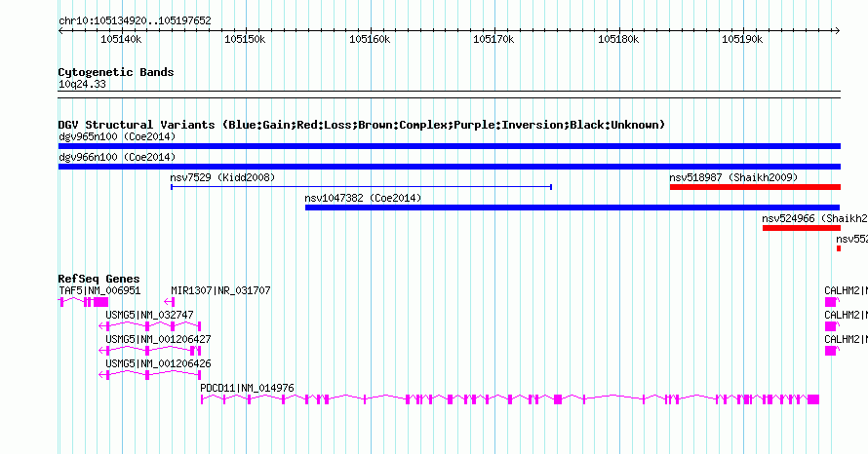Click the 105160k ruler label
Screen dimensions: 868x454
(370, 39)
